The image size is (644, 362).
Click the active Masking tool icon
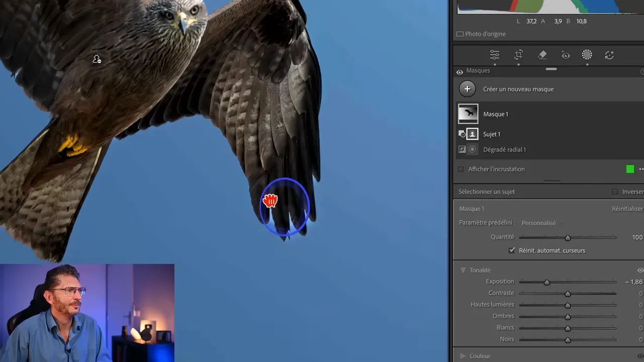[x=587, y=55]
